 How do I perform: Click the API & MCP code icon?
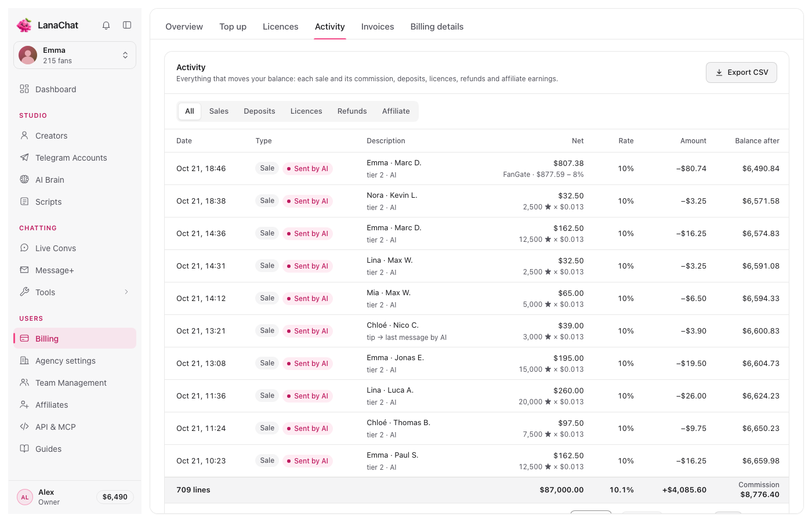pyautogui.click(x=24, y=426)
